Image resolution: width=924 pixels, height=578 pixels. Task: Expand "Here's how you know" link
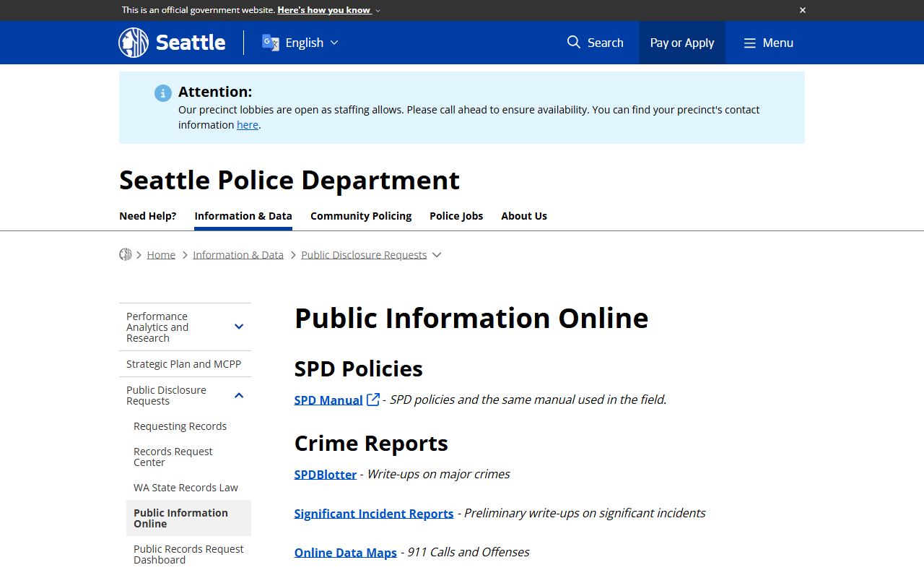[328, 10]
